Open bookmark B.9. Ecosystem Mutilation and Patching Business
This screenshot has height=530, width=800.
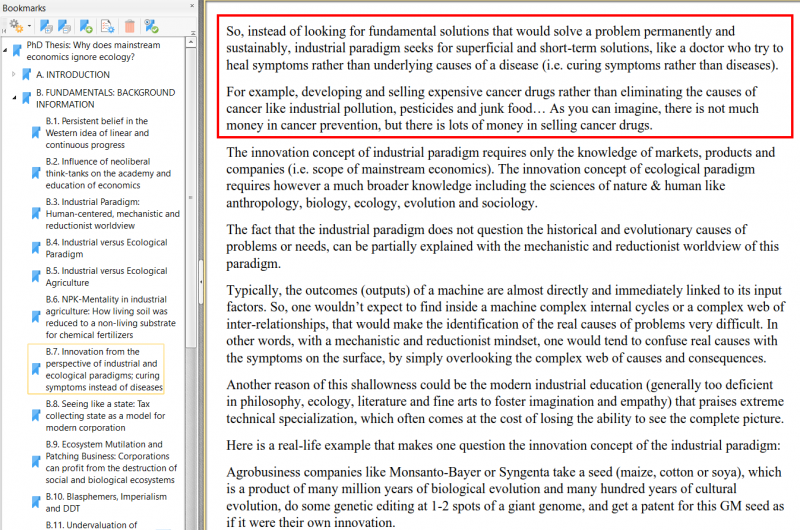pos(111,462)
